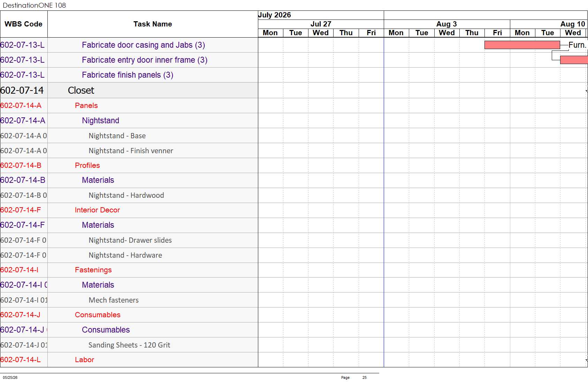588x382 pixels.
Task: Click the Jul 27 week header
Action: pyautogui.click(x=321, y=24)
